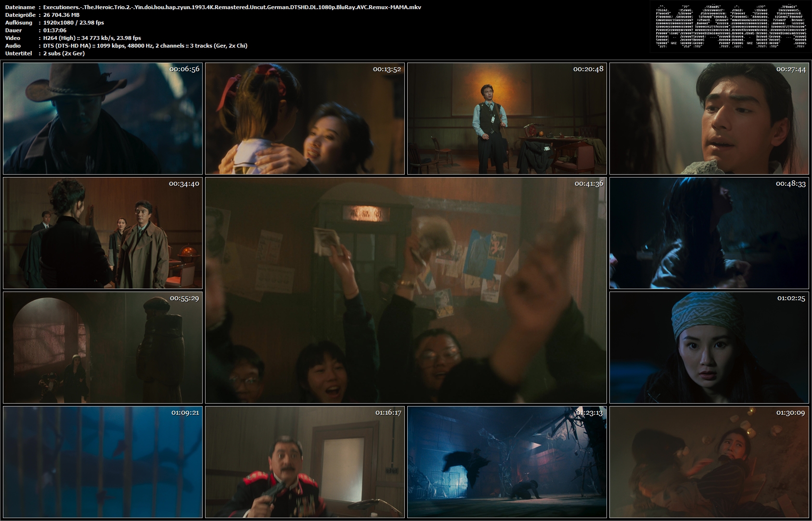Image resolution: width=812 pixels, height=521 pixels.
Task: Click the '2 subs (2x Ger)' subtitle value
Action: (64, 53)
